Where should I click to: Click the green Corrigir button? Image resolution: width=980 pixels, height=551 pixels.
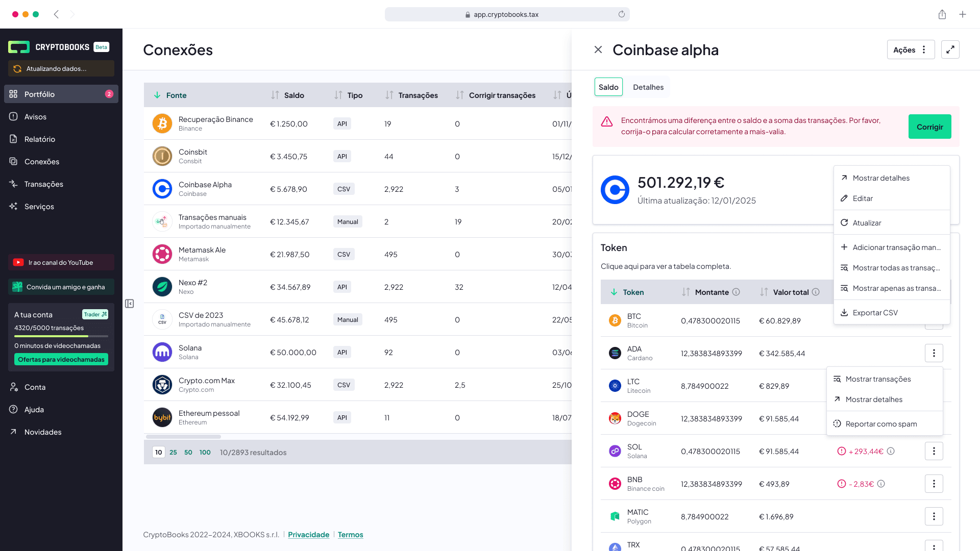(929, 127)
